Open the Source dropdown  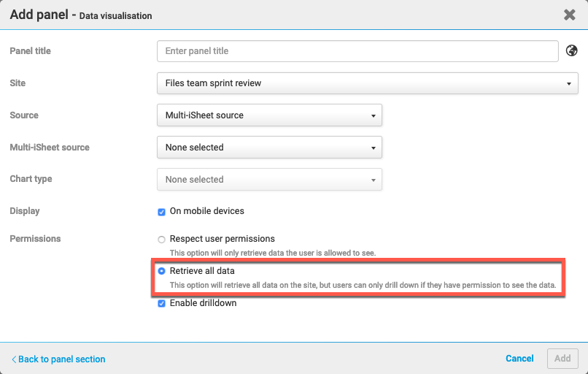point(269,115)
